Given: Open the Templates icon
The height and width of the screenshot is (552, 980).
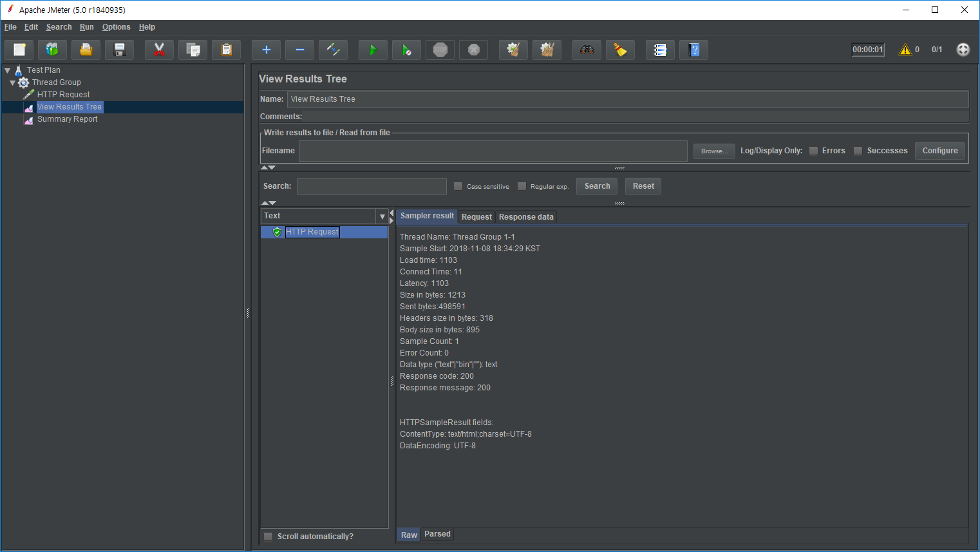Looking at the screenshot, I should tap(53, 50).
